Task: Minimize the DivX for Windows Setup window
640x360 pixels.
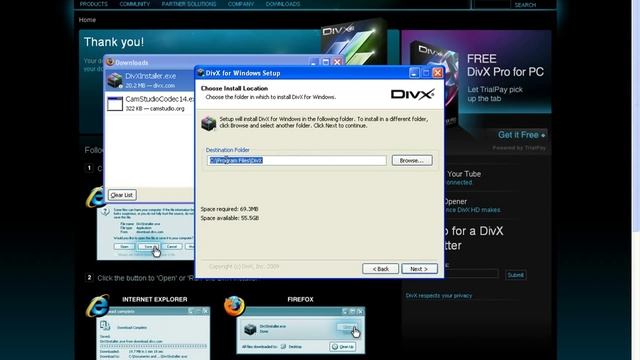Action: [414, 73]
